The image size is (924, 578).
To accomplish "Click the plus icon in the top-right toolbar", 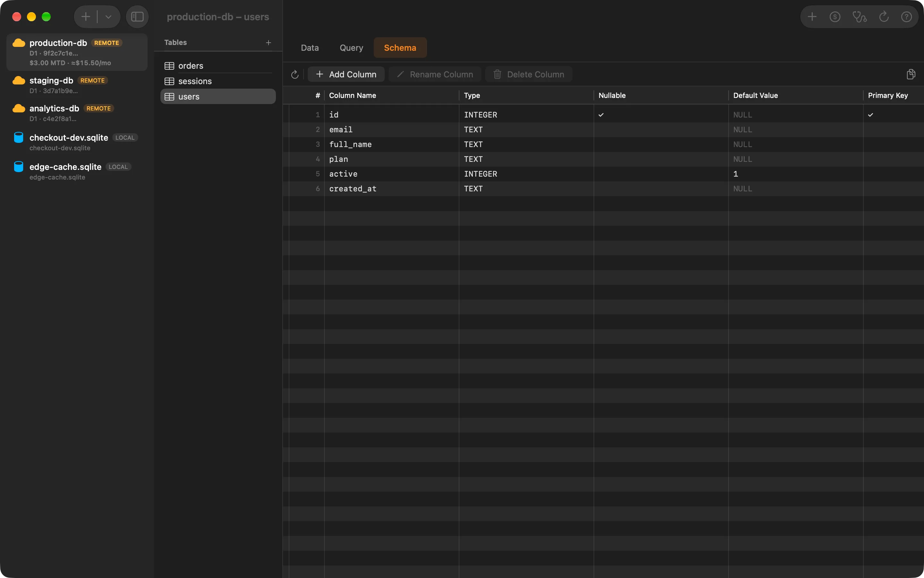I will 812,17.
